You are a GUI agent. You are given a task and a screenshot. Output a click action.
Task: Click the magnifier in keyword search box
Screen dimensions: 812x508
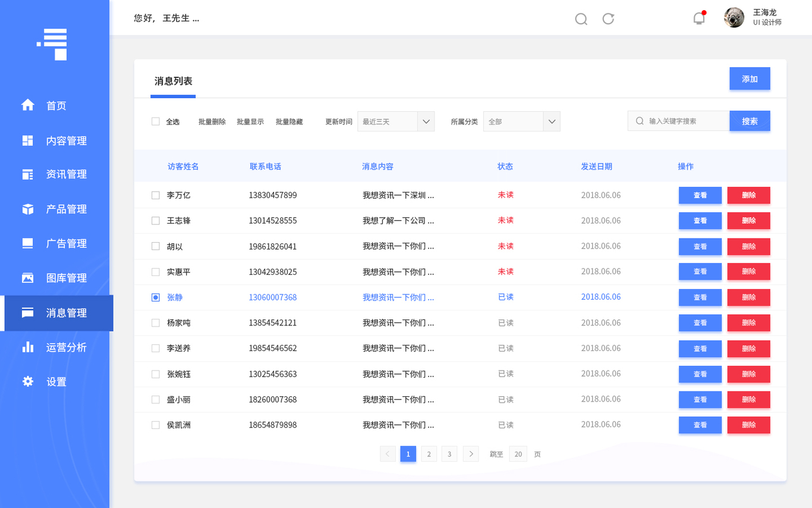(x=640, y=121)
